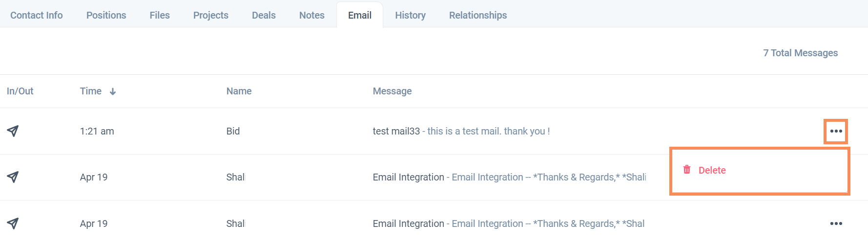Open the Projects tab
This screenshot has height=246, width=868.
tap(210, 15)
